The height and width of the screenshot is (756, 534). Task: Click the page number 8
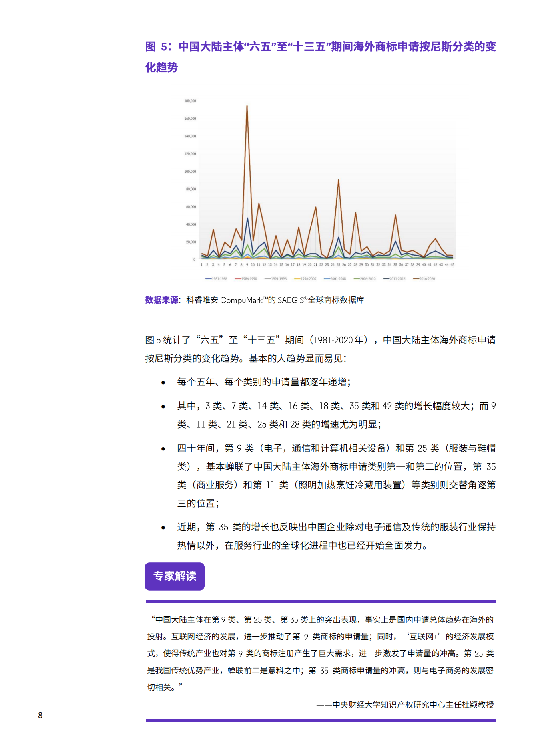point(40,715)
